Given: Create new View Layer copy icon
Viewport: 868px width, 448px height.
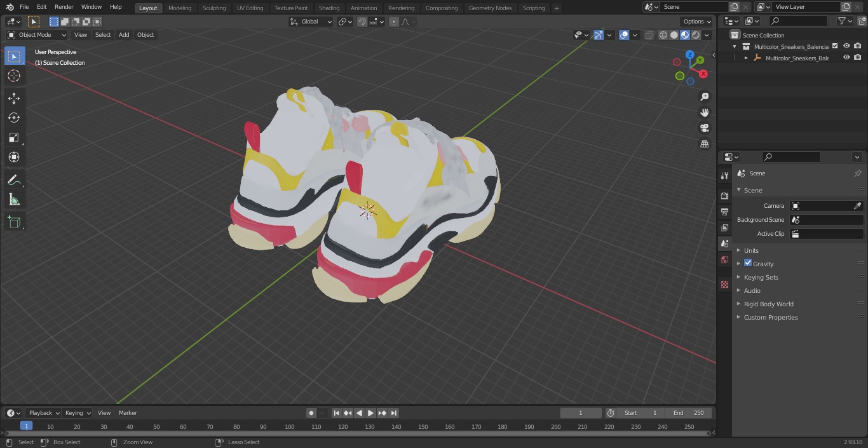Looking at the screenshot, I should 845,7.
